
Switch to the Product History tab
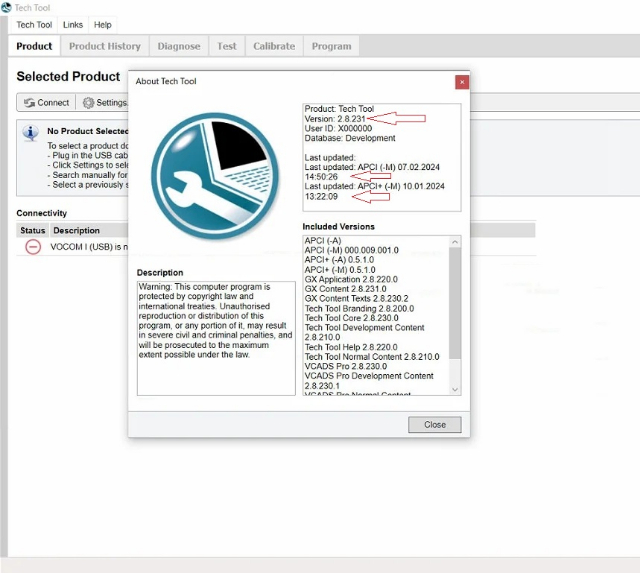104,46
